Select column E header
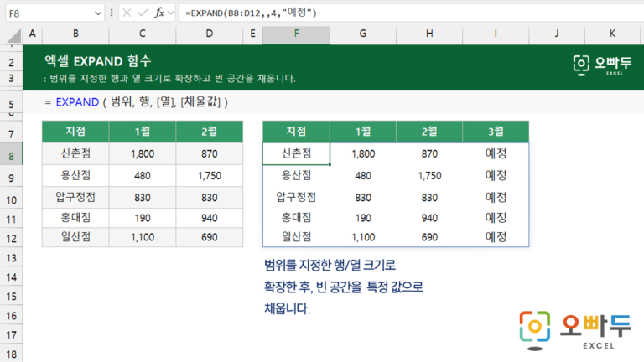This screenshot has height=362, width=644. point(252,34)
